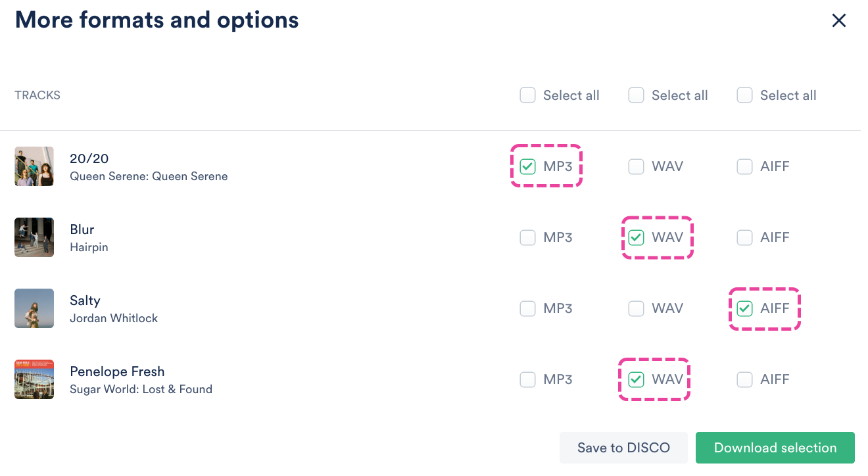Viewport: 868px width, 476px height.
Task: Tick MP3 checkbox for Penelope Fresh
Action: 527,379
